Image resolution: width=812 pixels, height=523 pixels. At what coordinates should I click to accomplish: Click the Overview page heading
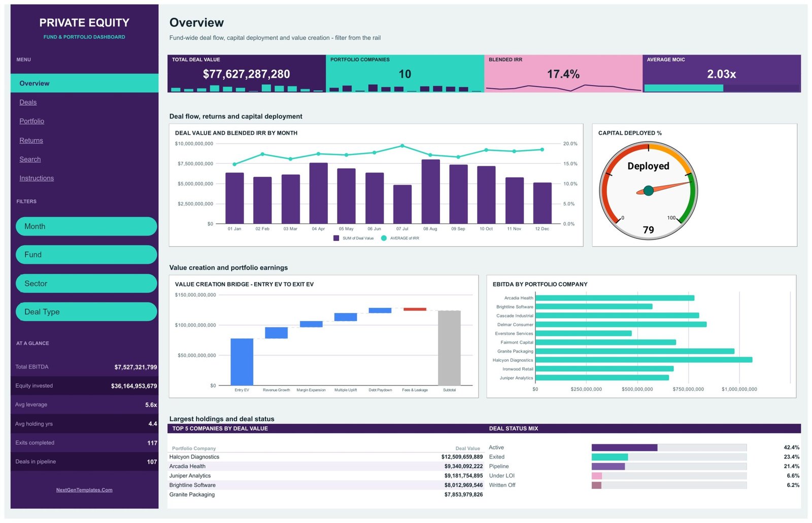pyautogui.click(x=196, y=22)
